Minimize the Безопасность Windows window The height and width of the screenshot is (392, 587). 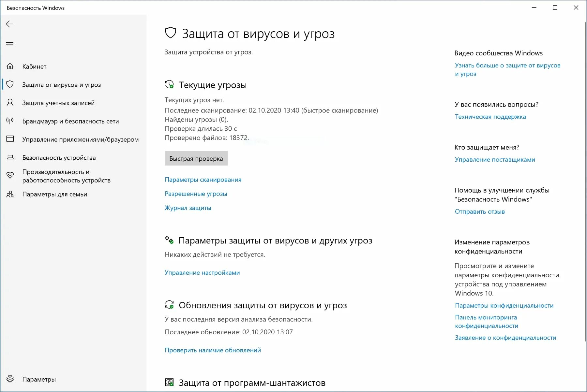(534, 7)
